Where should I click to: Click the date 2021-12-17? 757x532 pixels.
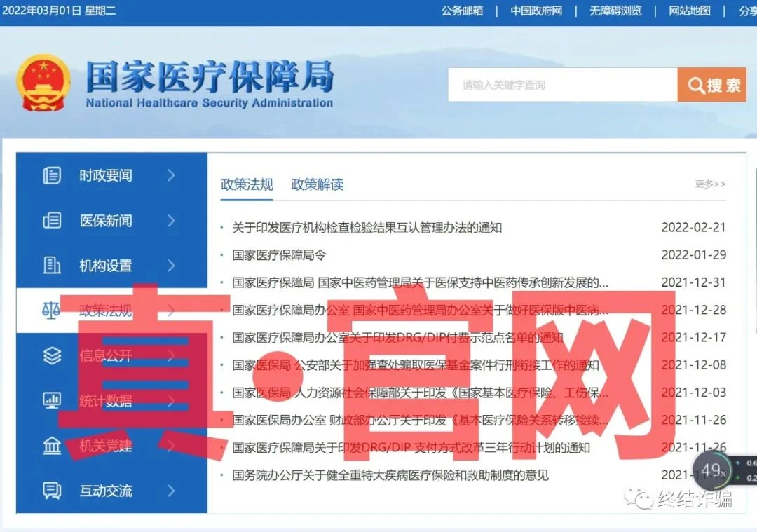click(x=693, y=337)
